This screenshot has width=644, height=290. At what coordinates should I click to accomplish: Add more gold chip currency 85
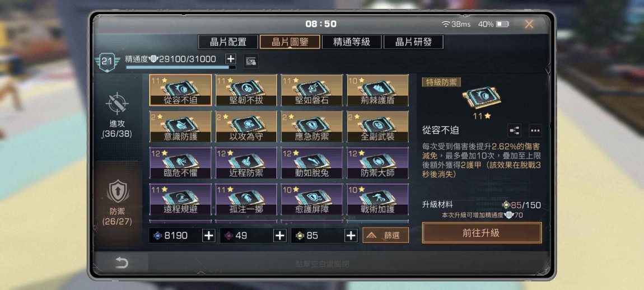pyautogui.click(x=351, y=235)
